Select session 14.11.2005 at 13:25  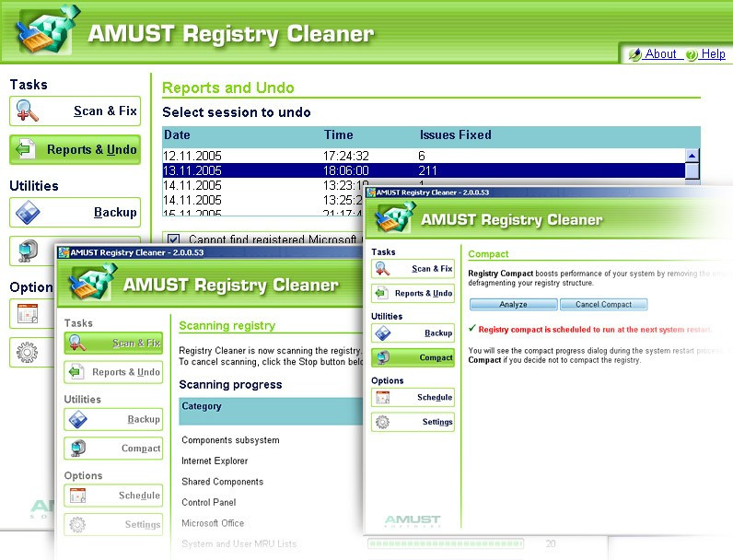click(x=264, y=200)
